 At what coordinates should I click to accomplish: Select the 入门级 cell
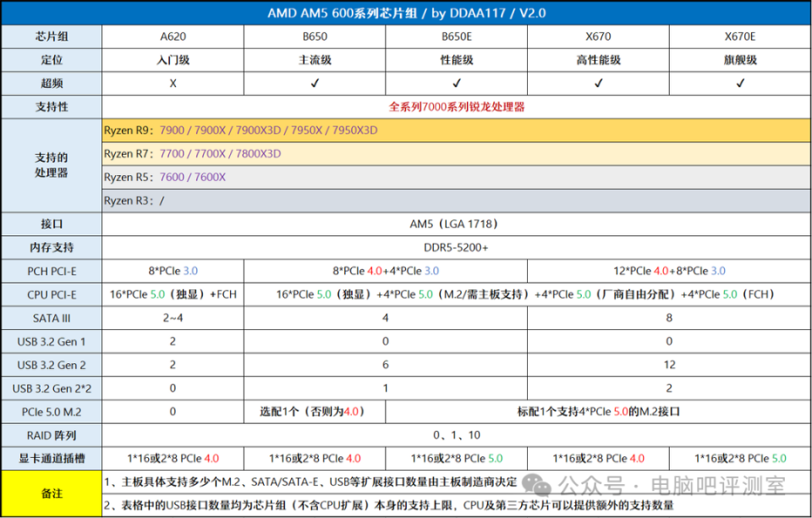click(x=173, y=60)
